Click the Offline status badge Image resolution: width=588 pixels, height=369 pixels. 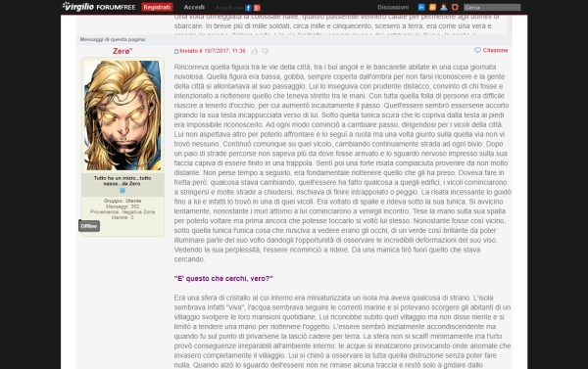pos(89,226)
